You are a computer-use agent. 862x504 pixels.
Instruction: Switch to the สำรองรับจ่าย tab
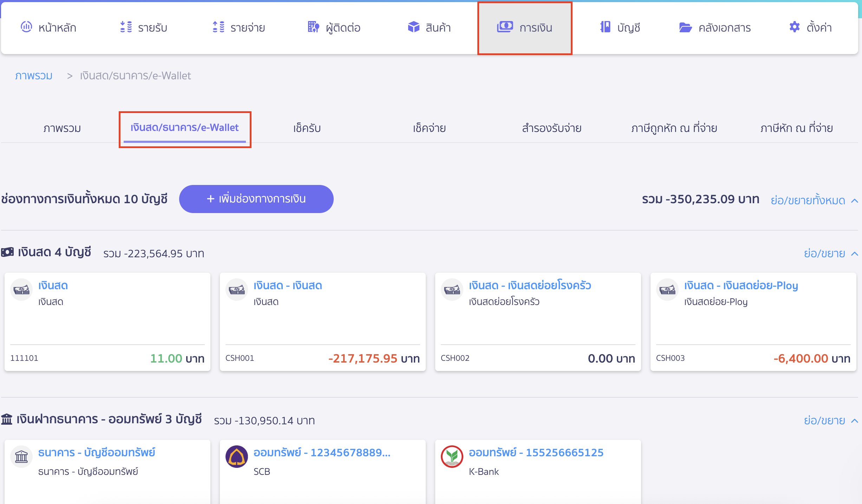551,128
